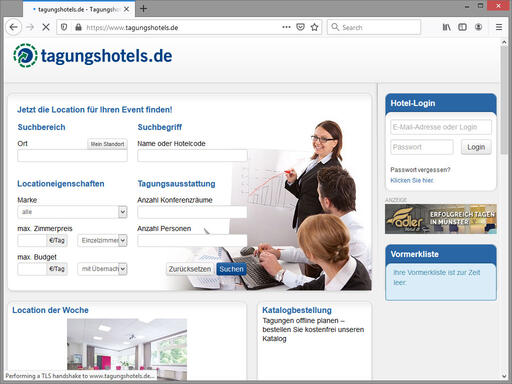
Task: Click the Anzahl Konferenzräume input field
Action: pyautogui.click(x=192, y=212)
